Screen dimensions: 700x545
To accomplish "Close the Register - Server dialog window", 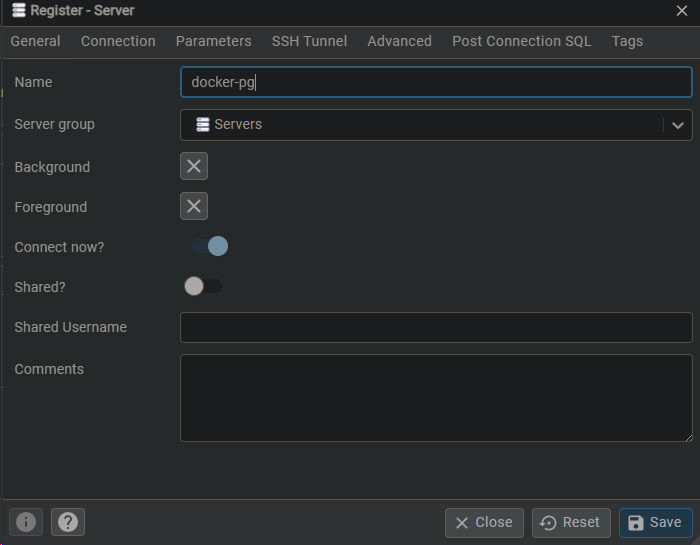I will point(682,11).
